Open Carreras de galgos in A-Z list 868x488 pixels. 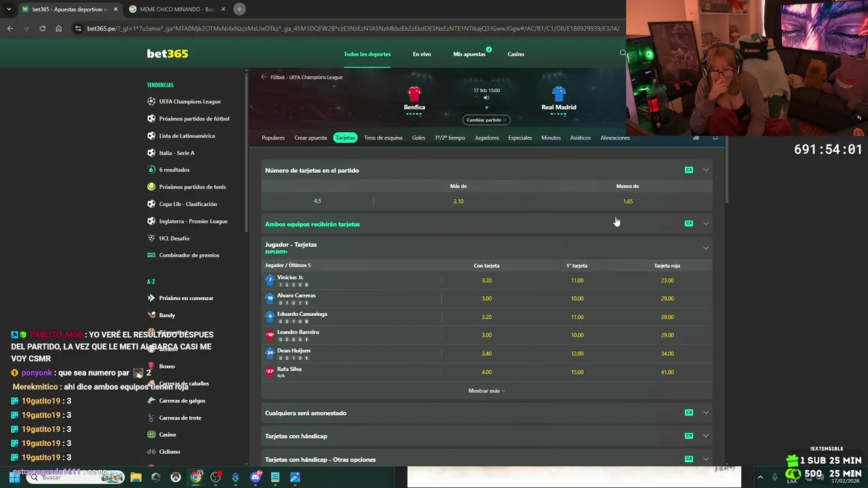coord(182,401)
